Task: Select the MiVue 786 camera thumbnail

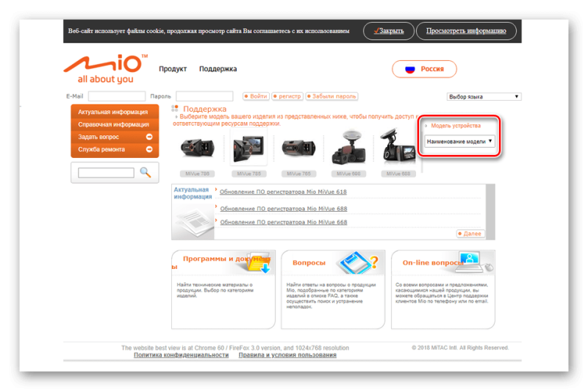Action: tap(197, 148)
